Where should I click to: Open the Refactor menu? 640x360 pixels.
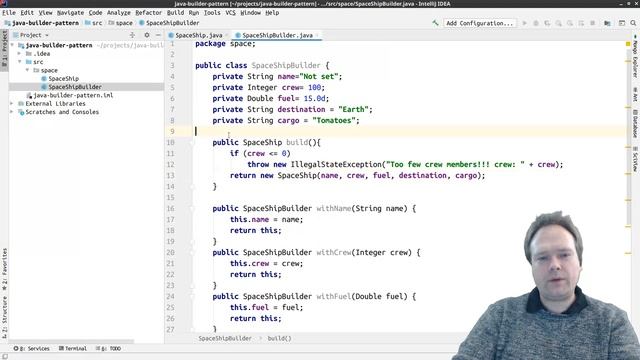[x=149, y=13]
